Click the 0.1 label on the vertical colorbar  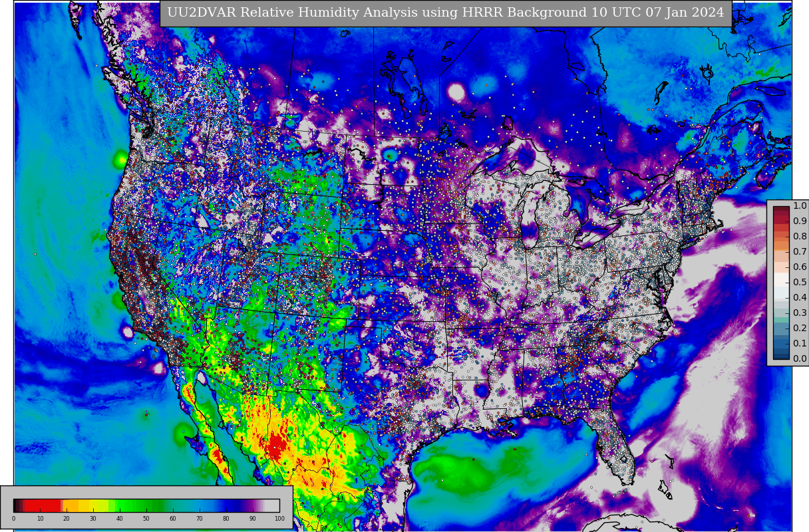coord(800,344)
